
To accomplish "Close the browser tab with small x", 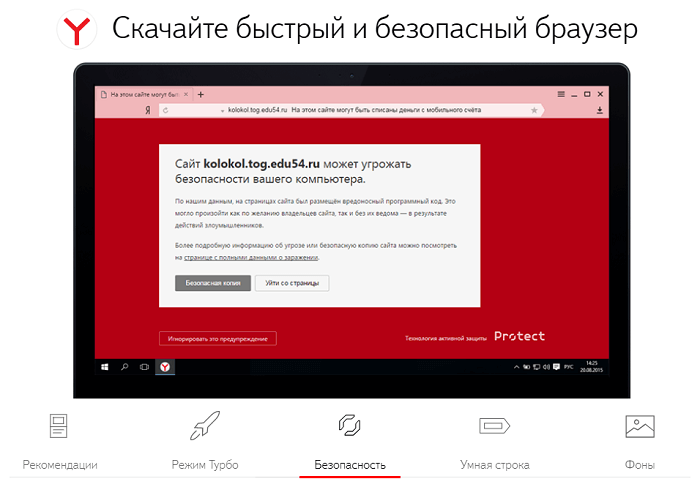I will [186, 95].
